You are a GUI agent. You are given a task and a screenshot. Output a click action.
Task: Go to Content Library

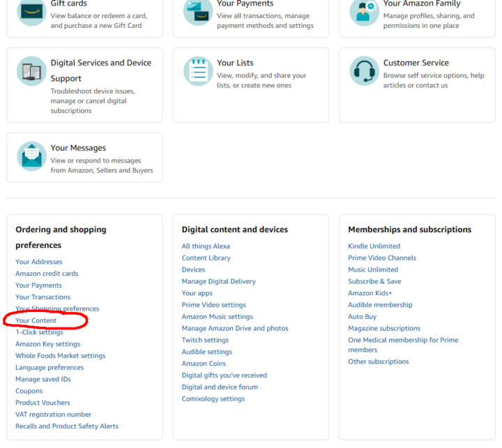206,258
